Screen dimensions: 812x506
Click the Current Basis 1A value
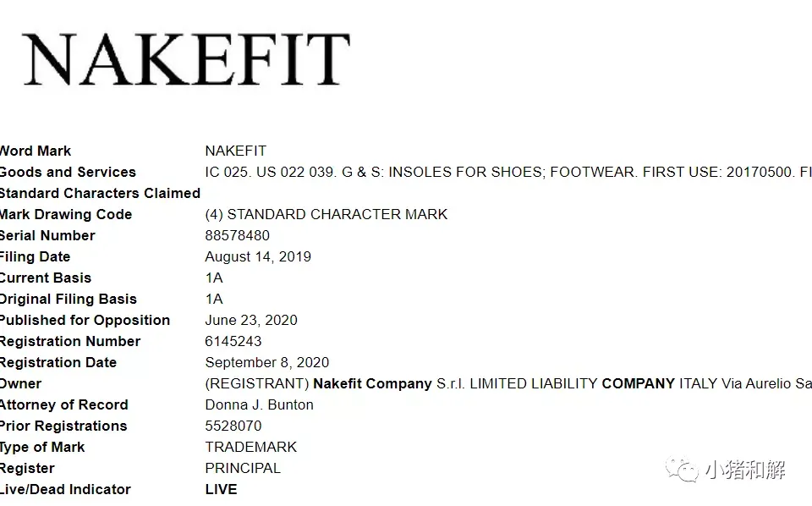click(x=214, y=278)
